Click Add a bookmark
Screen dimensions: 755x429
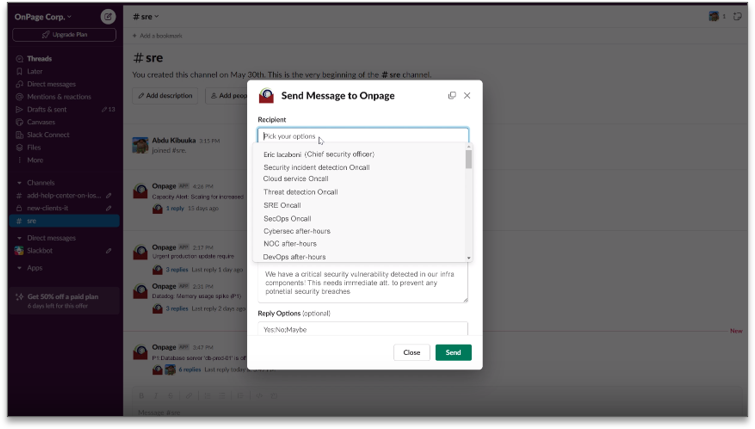click(x=157, y=36)
